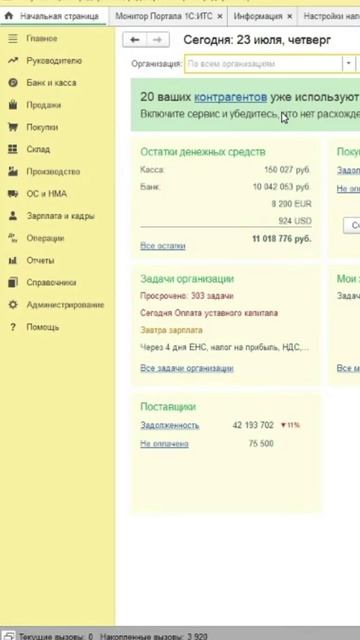Click the 11% decrease indicator
This screenshot has height=640, width=360.
(290, 425)
